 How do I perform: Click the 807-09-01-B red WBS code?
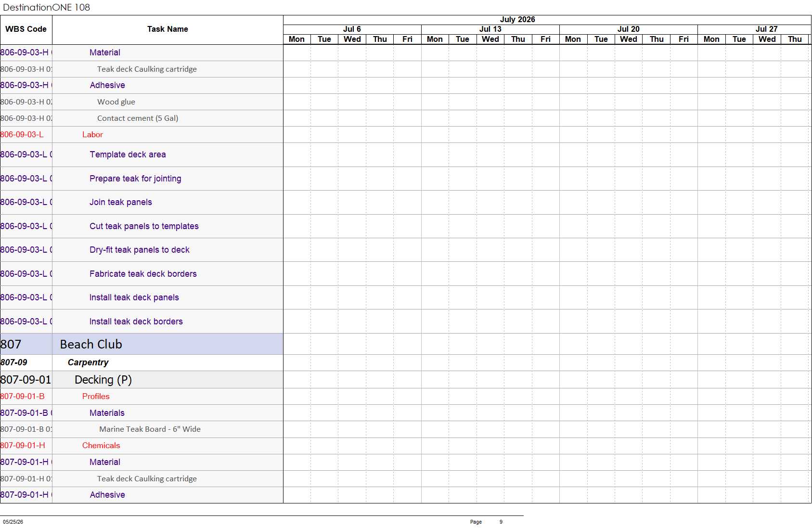click(x=23, y=397)
